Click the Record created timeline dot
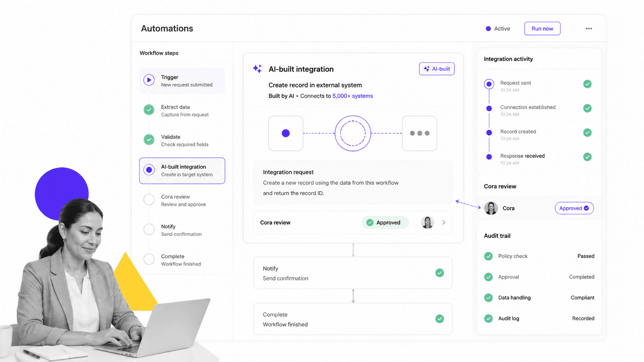This screenshot has width=644, height=362. point(489,133)
